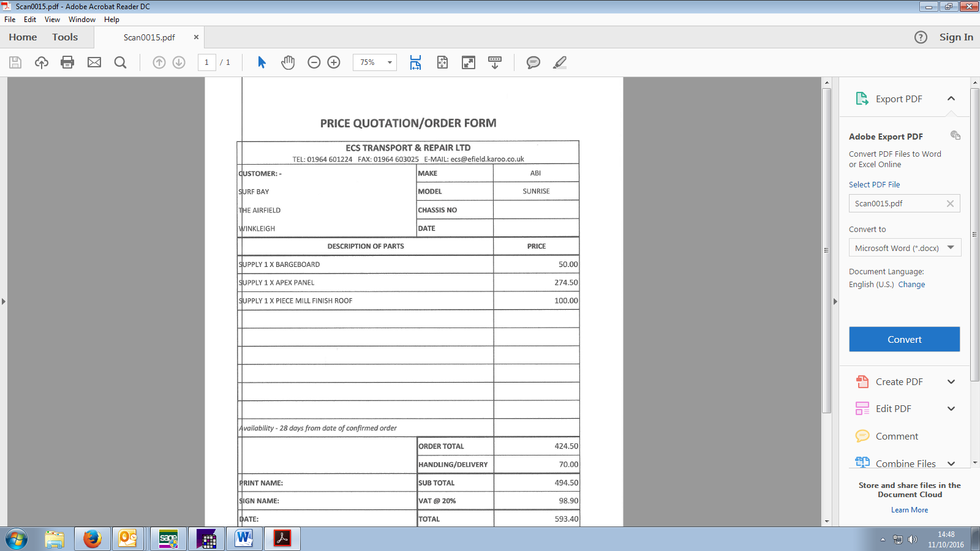The image size is (980, 551).
Task: Show hidden system tray icons arrow
Action: (x=883, y=539)
